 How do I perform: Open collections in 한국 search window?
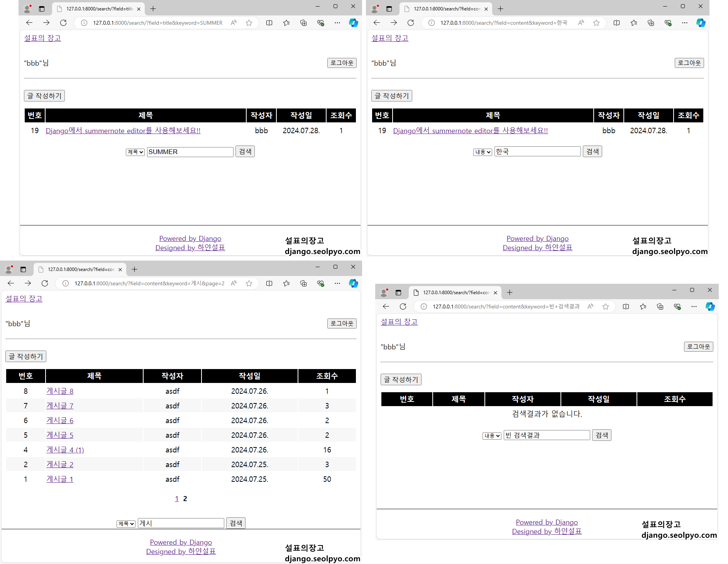coord(650,23)
